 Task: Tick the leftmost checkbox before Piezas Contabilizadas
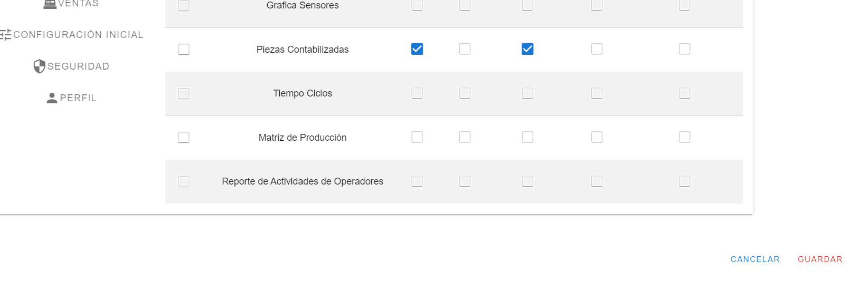184,50
